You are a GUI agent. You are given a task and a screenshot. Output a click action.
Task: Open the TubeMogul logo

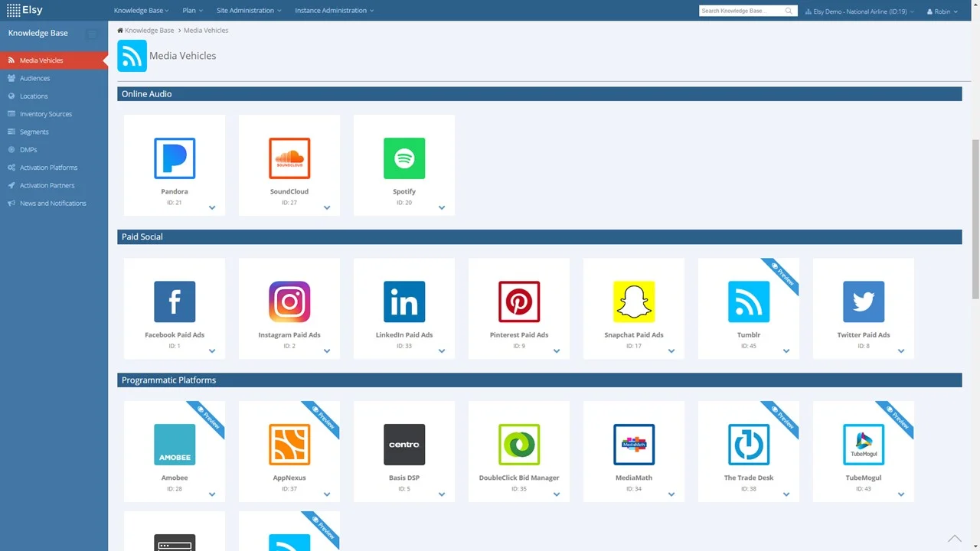coord(864,445)
